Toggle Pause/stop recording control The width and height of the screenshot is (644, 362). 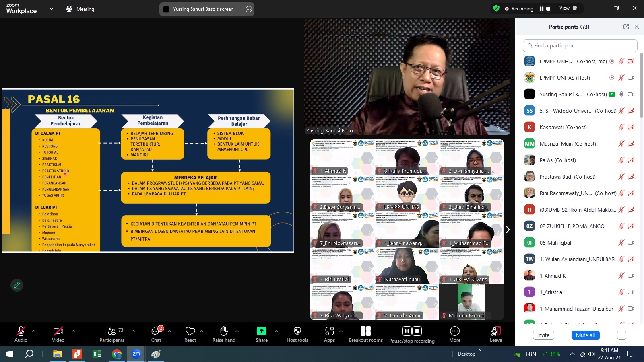(412, 331)
